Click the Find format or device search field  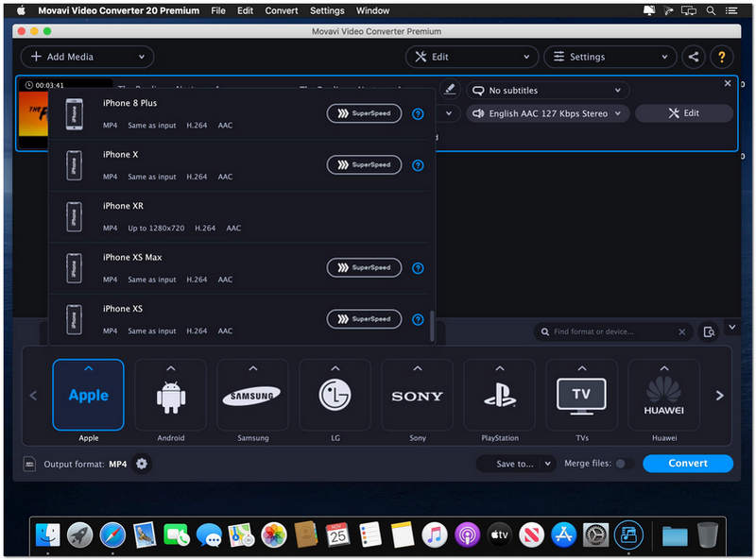tap(611, 332)
